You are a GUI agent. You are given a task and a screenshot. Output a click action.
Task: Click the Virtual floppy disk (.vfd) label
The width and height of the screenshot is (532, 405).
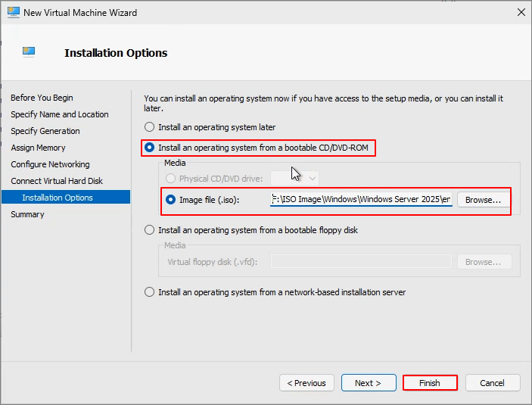(x=213, y=262)
